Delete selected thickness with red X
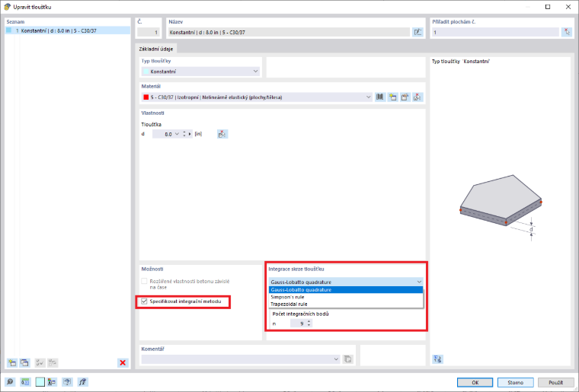The width and height of the screenshot is (579, 392). click(x=123, y=362)
